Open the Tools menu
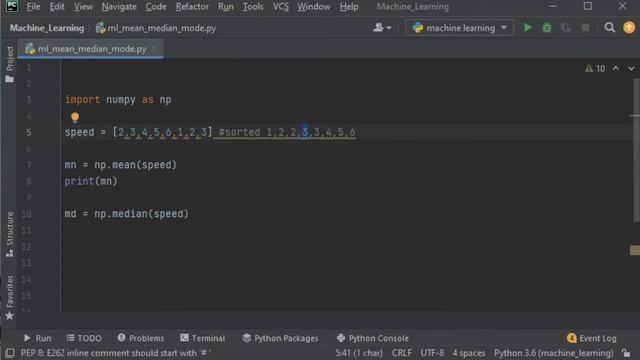This screenshot has width=640, height=360. coord(253,7)
